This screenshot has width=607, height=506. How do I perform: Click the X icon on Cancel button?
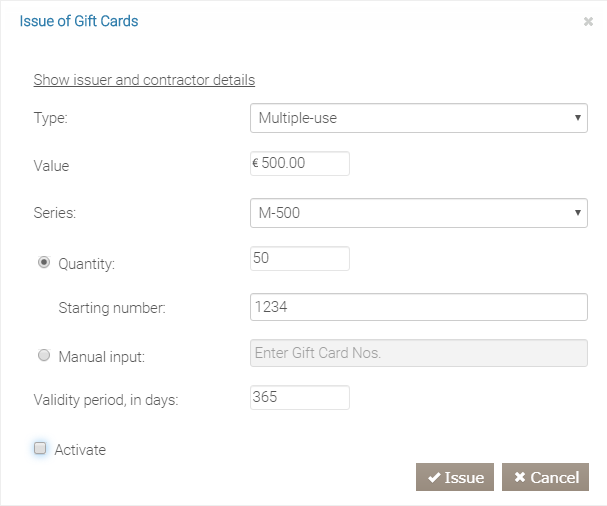coord(520,478)
